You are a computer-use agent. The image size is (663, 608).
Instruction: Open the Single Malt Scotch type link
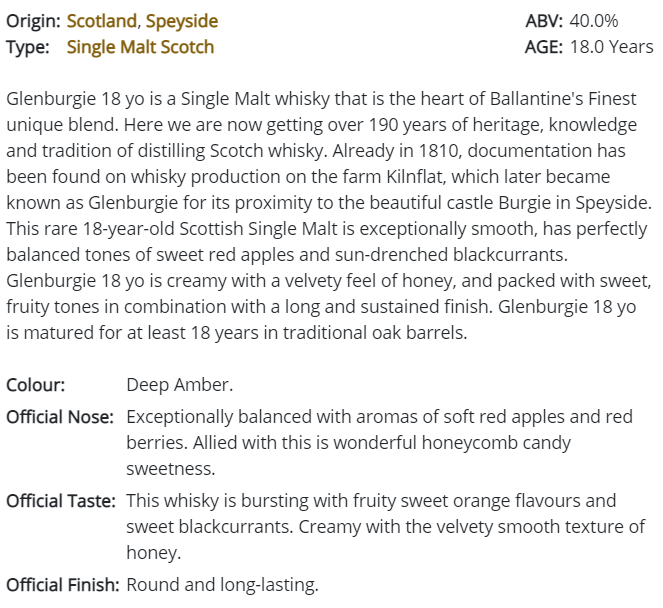coord(140,47)
